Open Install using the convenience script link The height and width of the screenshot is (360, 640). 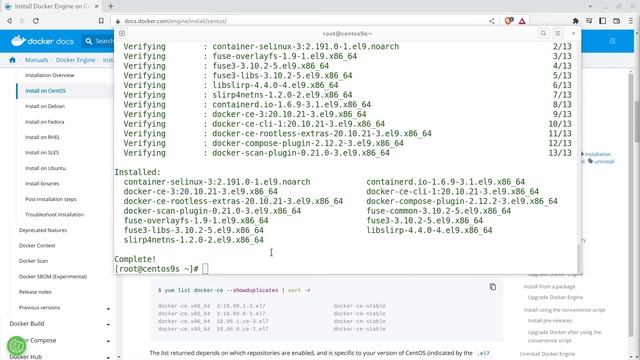[564, 310]
